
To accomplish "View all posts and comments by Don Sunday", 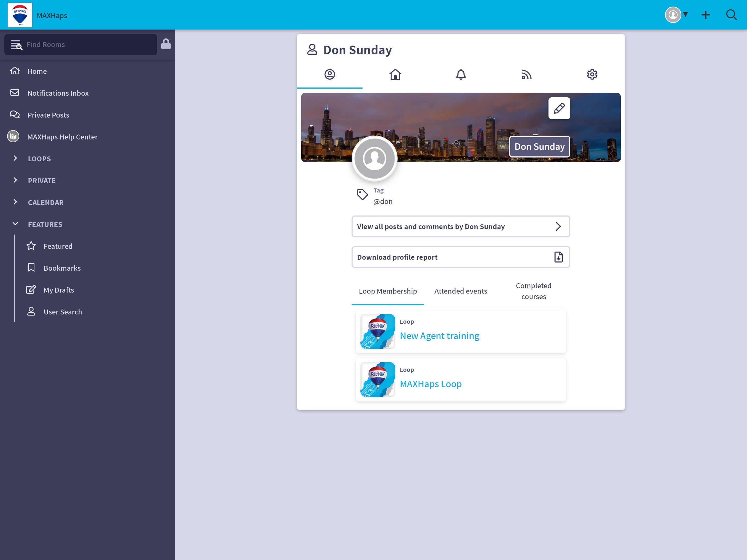I will 461,227.
